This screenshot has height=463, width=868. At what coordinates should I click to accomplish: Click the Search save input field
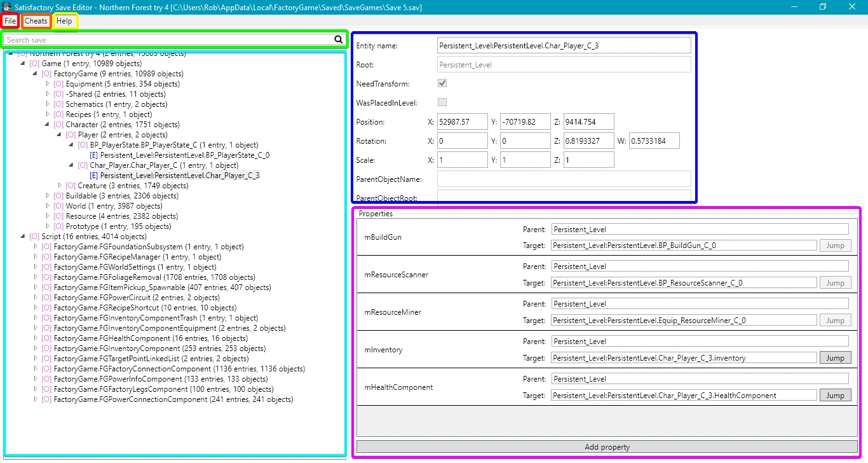168,39
